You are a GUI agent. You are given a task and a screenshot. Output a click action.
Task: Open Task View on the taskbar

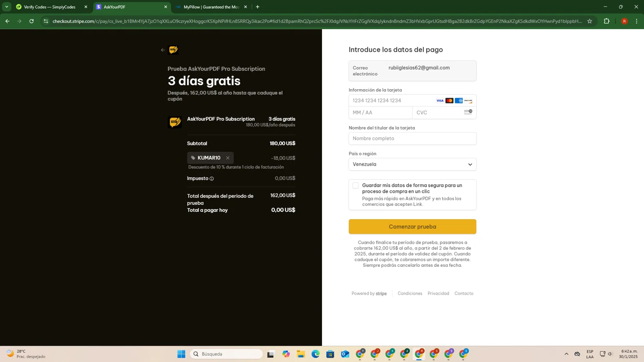(x=270, y=354)
